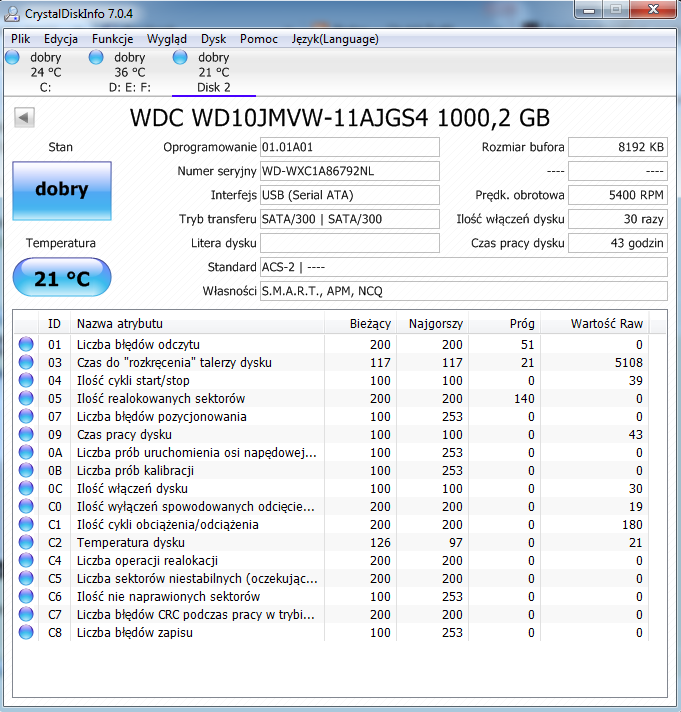
Task: Select 'Liczba błędów zapisu' row text
Action: [135, 633]
